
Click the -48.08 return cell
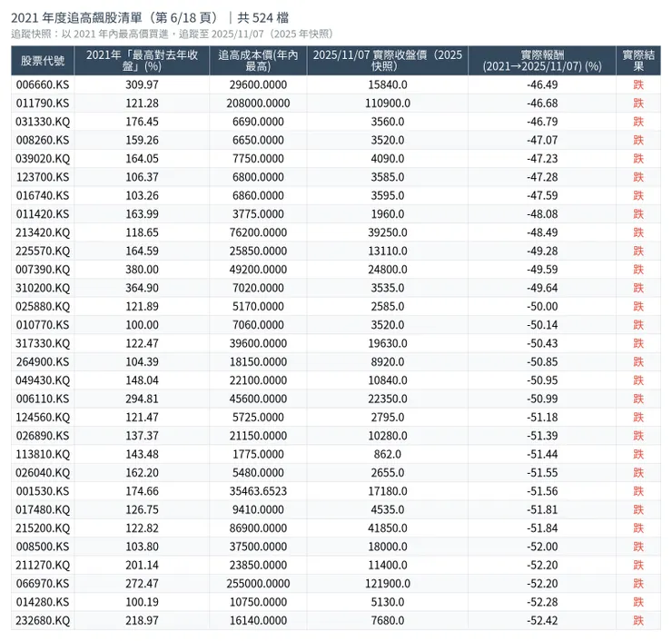(x=542, y=213)
